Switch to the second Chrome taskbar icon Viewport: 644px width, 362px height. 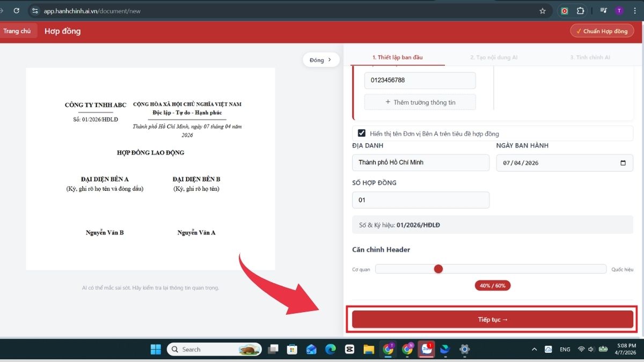pyautogui.click(x=407, y=349)
